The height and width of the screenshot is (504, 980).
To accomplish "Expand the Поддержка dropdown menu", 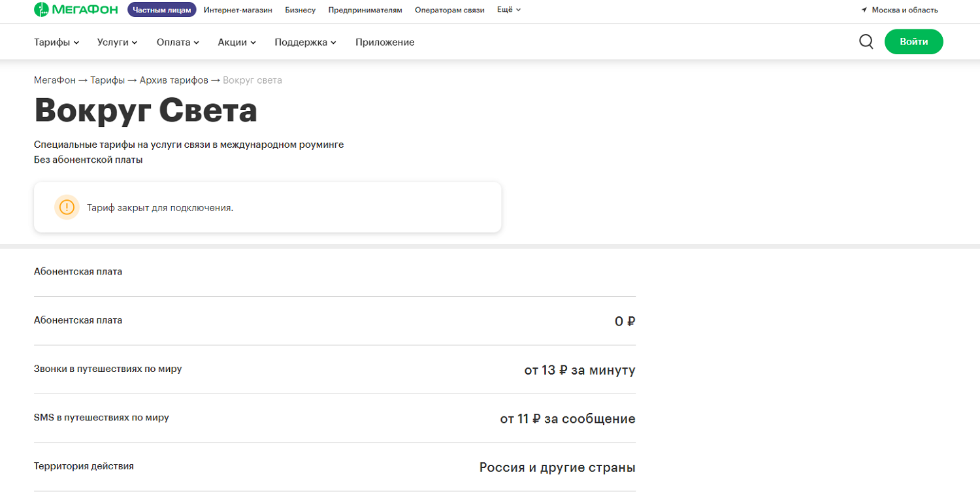I will pyautogui.click(x=305, y=42).
